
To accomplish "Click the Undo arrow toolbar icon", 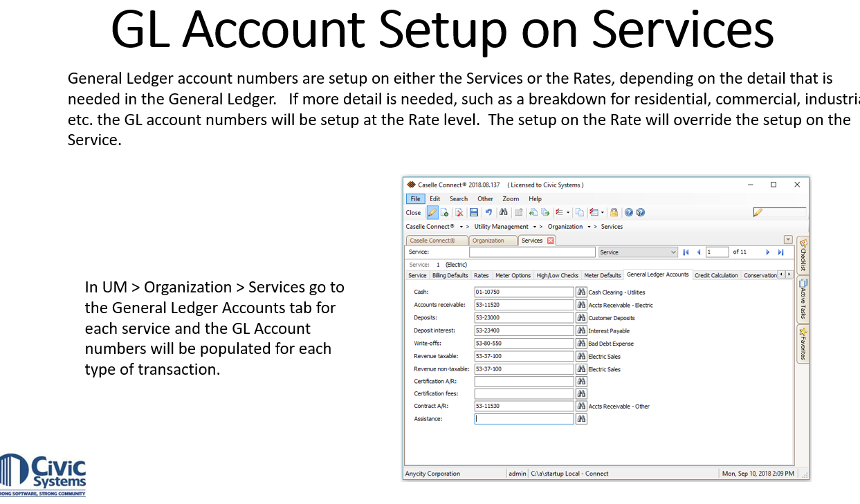I will coord(488,212).
